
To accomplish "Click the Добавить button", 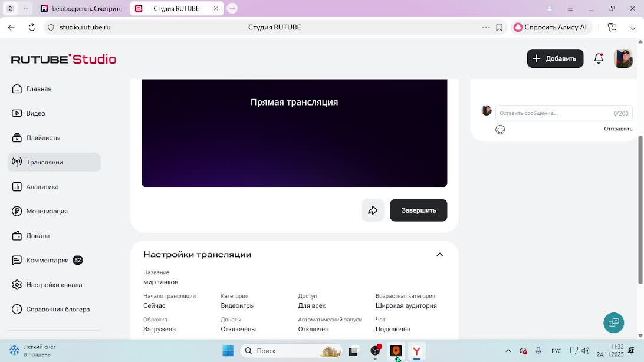I will click(555, 58).
